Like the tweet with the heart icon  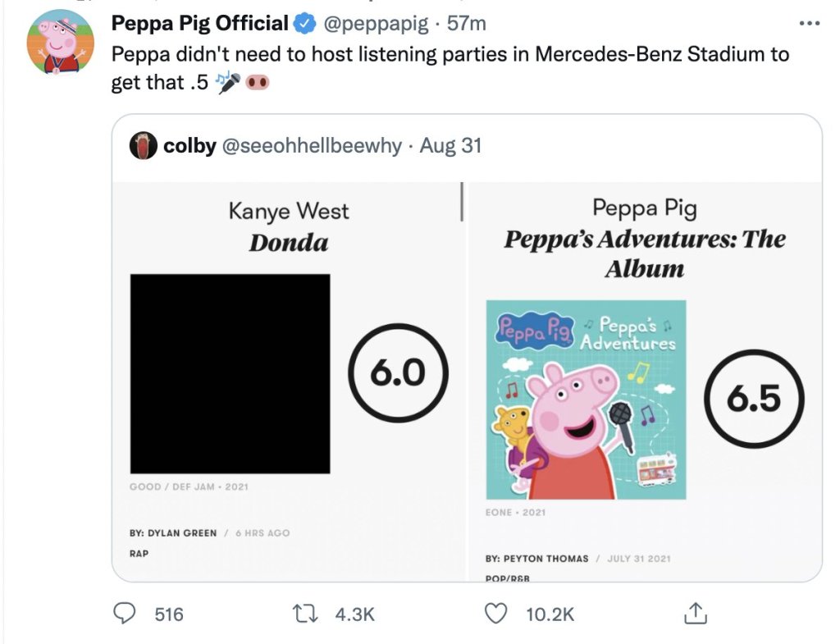(496, 613)
